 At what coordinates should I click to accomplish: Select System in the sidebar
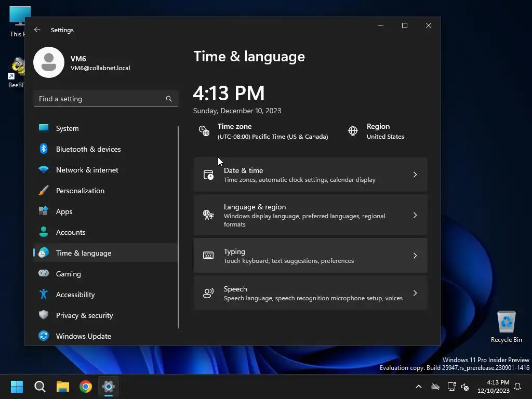pos(105,128)
